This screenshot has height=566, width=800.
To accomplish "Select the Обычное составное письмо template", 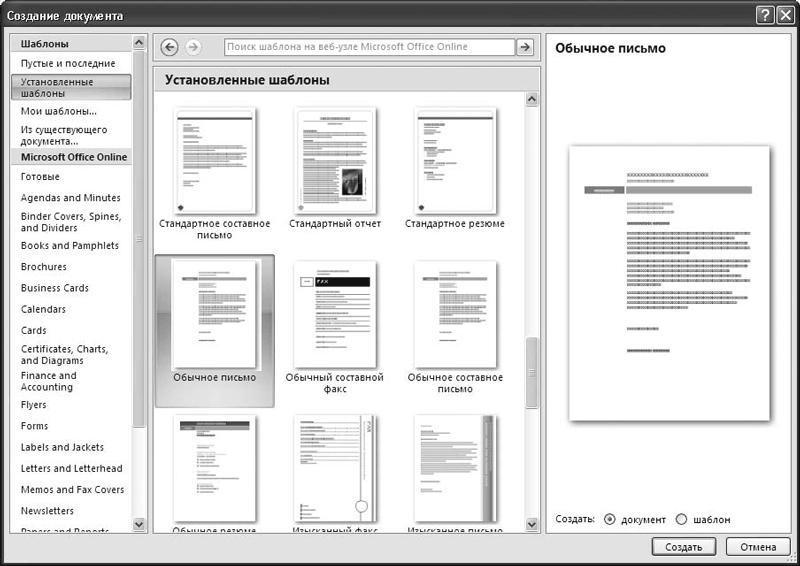I will [x=455, y=315].
